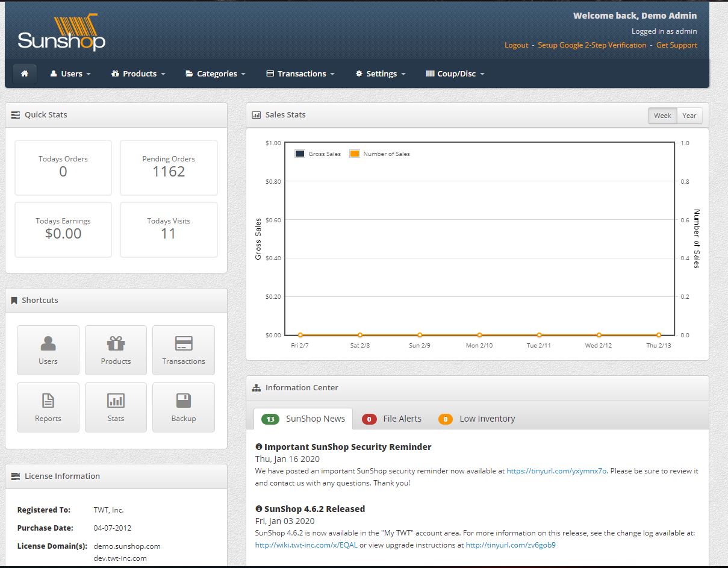The width and height of the screenshot is (728, 568).
Task: Open the wiki.twt-inc.com/x/EQAL change log link
Action: (x=306, y=545)
